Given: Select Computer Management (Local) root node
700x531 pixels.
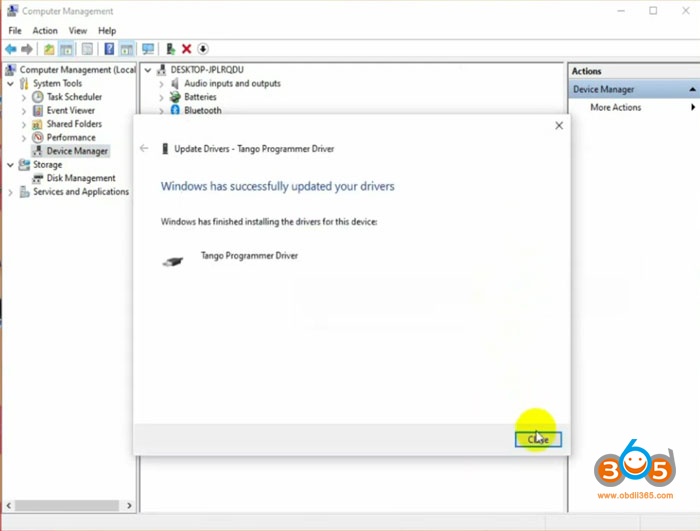Looking at the screenshot, I should click(x=78, y=70).
